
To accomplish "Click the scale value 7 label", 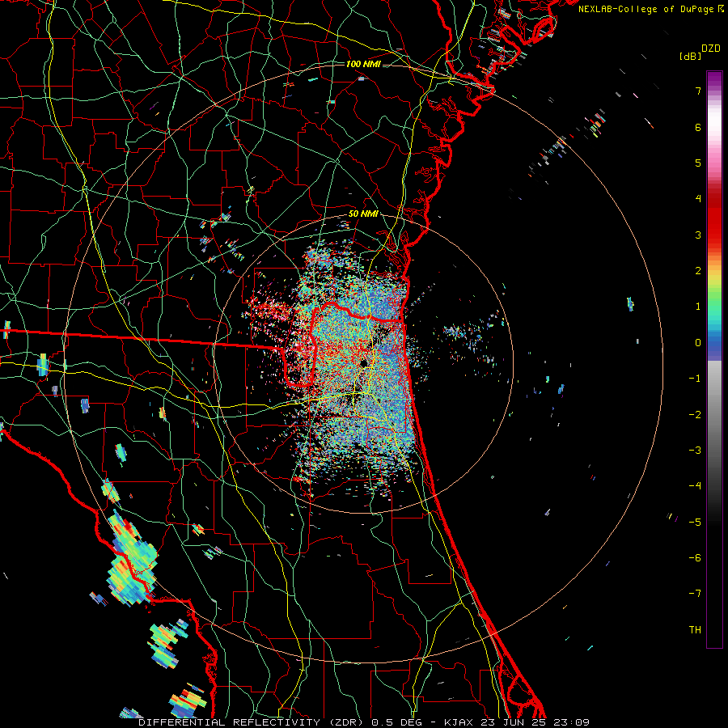I will [x=698, y=91].
